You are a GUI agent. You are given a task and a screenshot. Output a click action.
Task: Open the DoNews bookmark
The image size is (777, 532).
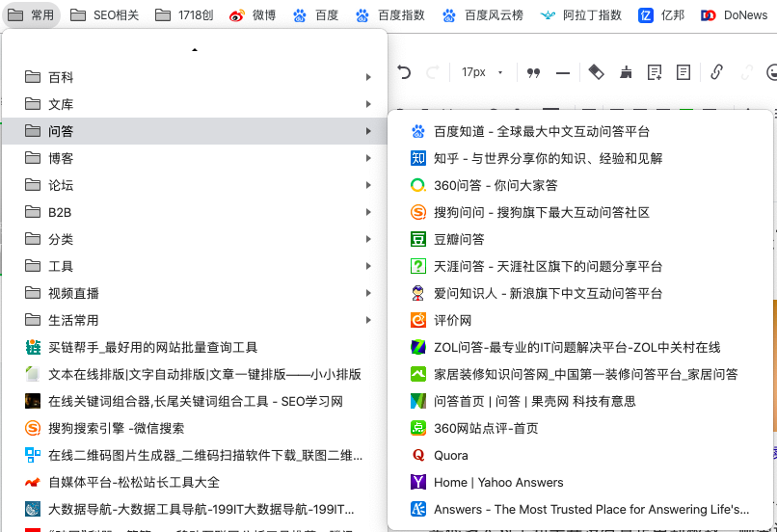[734, 15]
